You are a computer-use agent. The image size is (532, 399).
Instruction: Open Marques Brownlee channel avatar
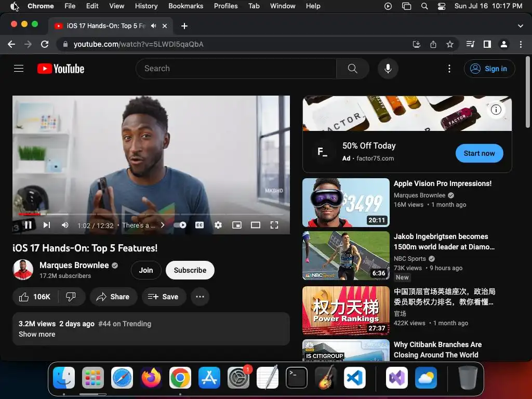pos(23,270)
